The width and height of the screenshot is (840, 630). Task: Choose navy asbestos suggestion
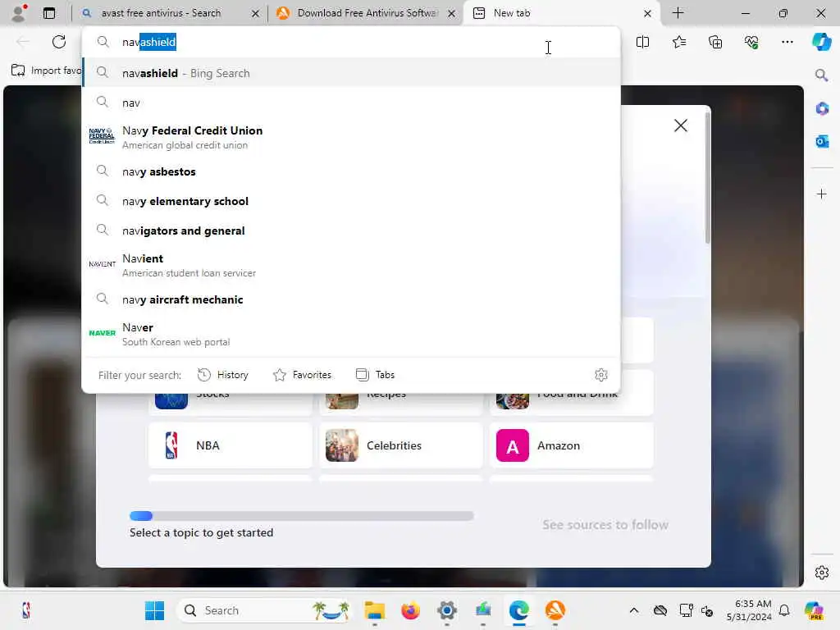(x=351, y=171)
